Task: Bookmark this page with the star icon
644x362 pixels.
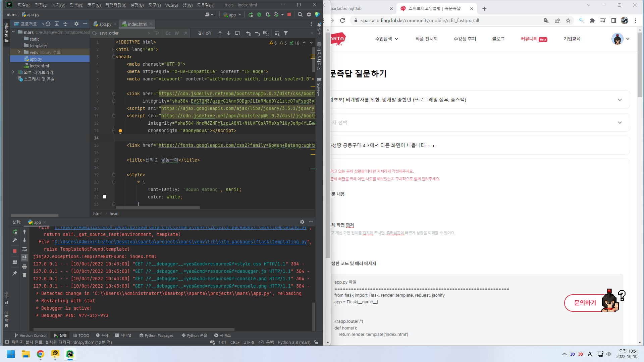Action: [568, 20]
